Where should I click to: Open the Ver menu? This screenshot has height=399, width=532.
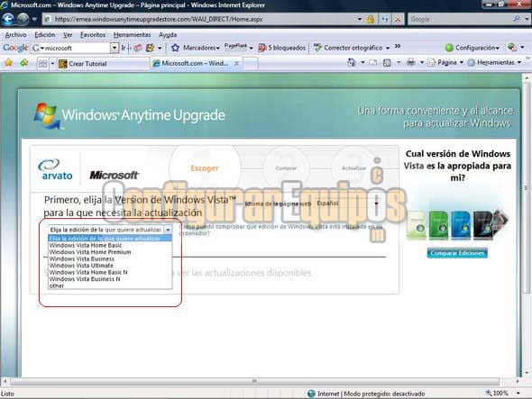click(x=68, y=35)
